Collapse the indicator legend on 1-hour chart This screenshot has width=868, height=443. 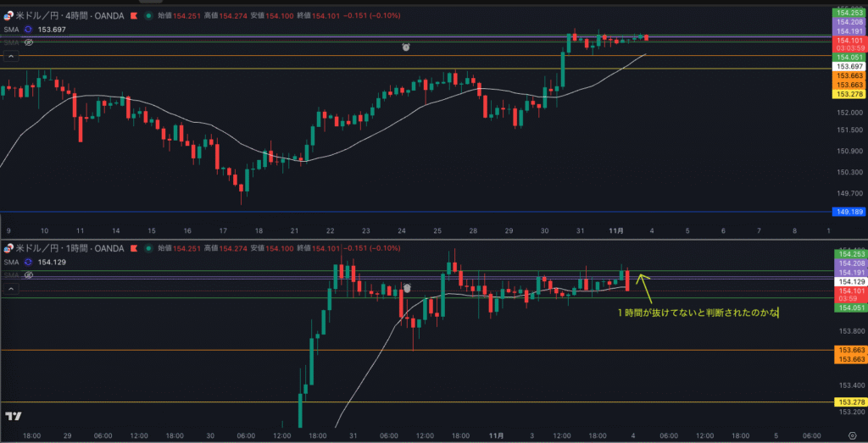point(11,290)
